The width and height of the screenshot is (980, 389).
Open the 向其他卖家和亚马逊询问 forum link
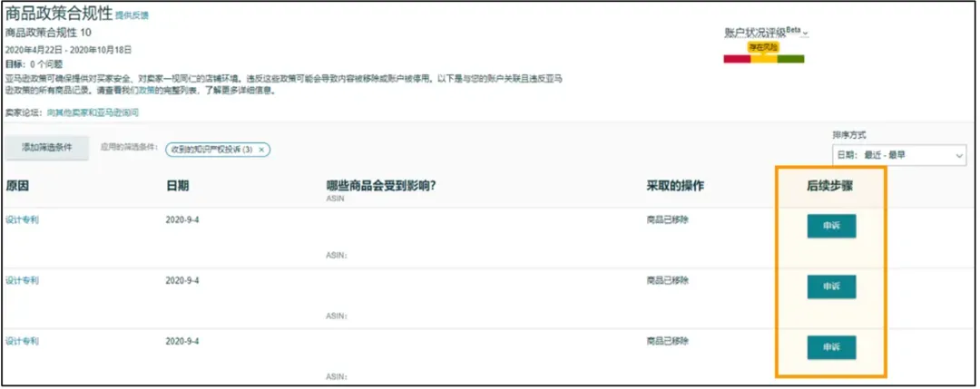point(93,113)
